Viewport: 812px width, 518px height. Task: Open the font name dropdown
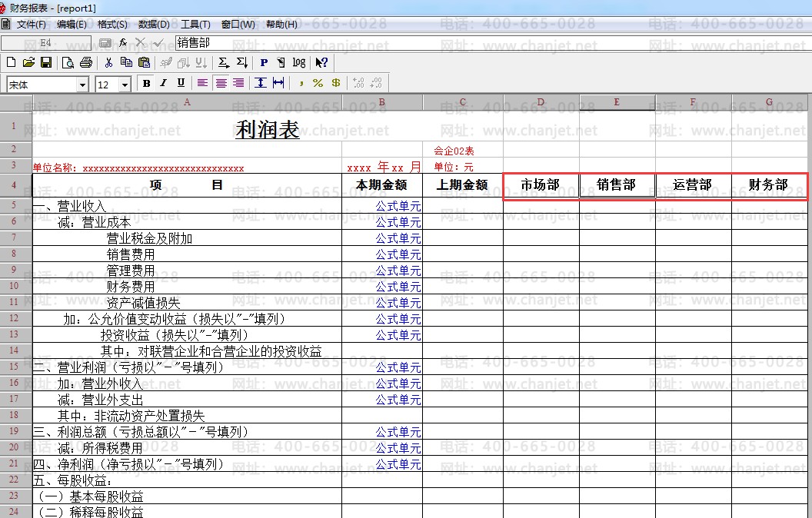[82, 85]
